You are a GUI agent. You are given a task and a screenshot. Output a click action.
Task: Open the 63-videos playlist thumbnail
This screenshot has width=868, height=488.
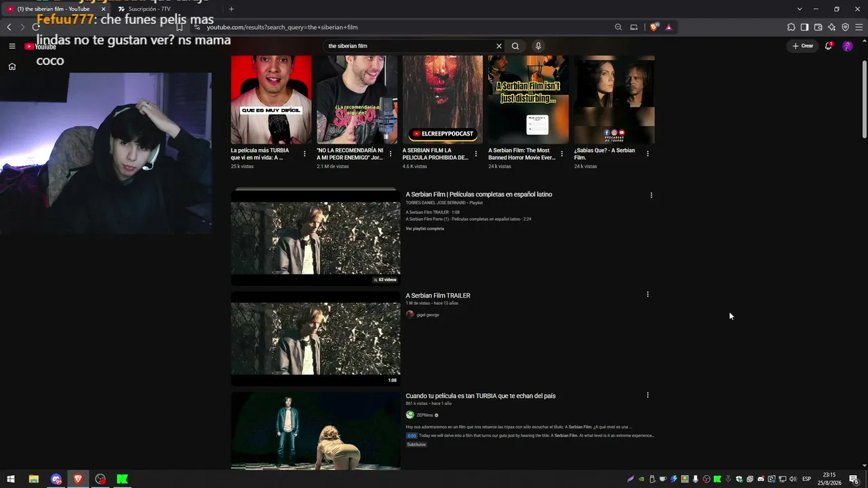(x=316, y=237)
